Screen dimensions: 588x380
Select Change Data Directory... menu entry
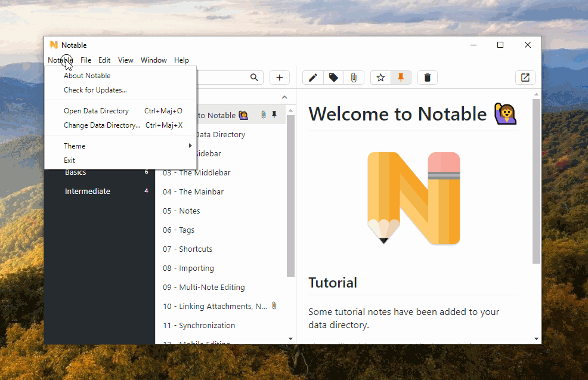(120, 125)
